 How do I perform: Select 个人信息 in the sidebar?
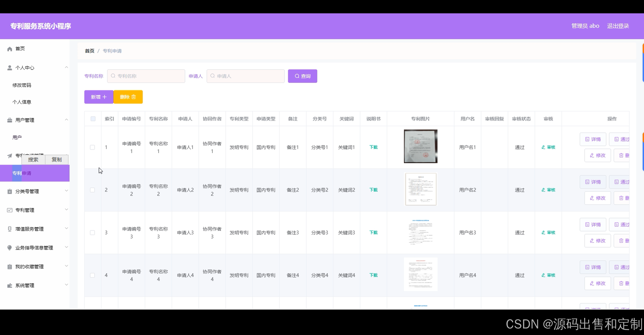(x=22, y=102)
